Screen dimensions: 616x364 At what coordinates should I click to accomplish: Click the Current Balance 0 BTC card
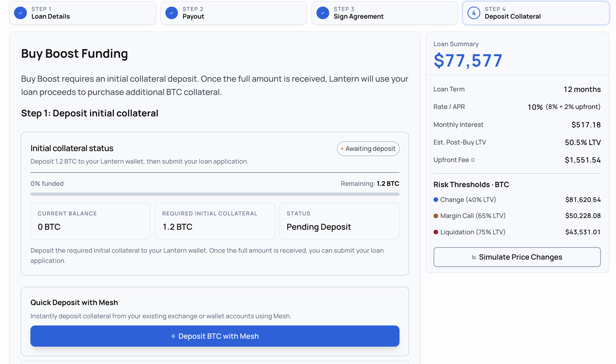tap(90, 221)
